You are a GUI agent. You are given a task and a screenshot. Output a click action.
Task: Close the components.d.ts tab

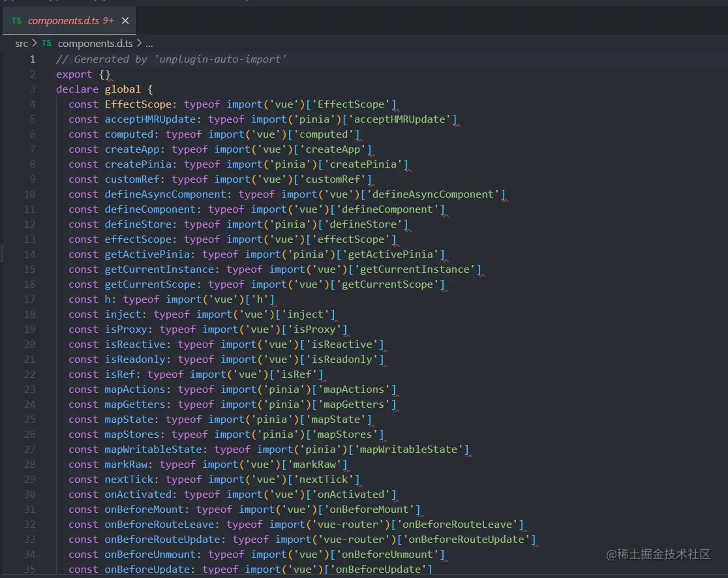pyautogui.click(x=125, y=21)
